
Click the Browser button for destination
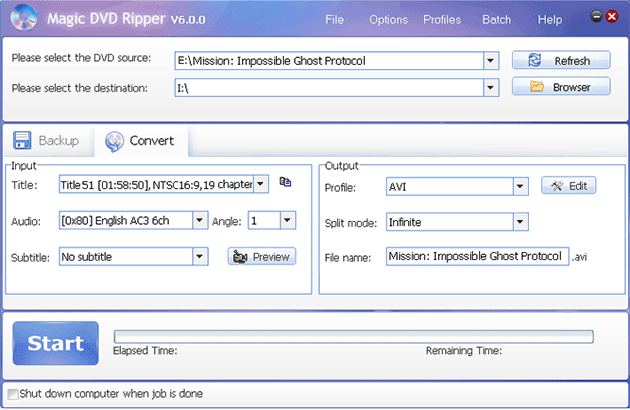click(561, 87)
